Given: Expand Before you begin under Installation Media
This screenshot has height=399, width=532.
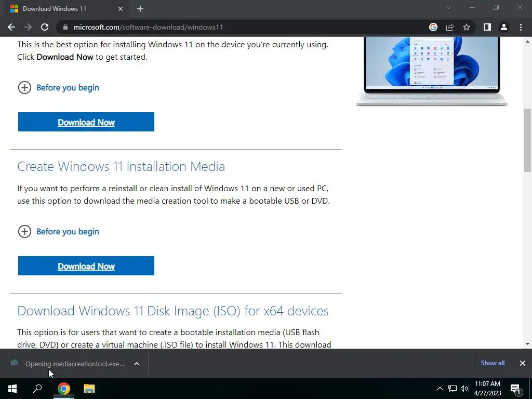Looking at the screenshot, I should tap(58, 231).
